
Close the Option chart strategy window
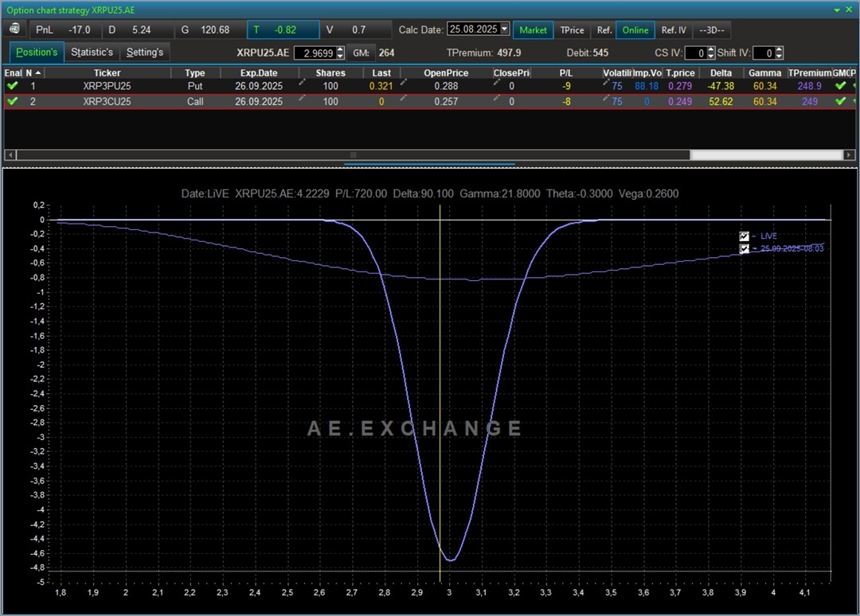[x=849, y=10]
